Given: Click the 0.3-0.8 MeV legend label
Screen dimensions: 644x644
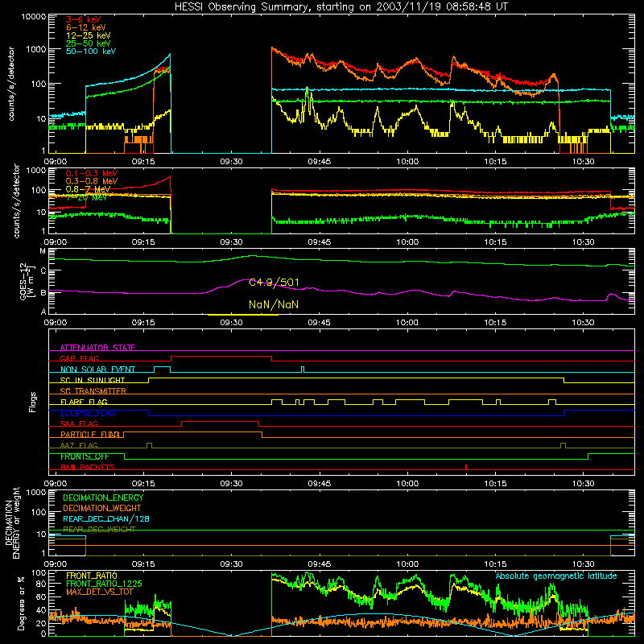Looking at the screenshot, I should (92, 181).
